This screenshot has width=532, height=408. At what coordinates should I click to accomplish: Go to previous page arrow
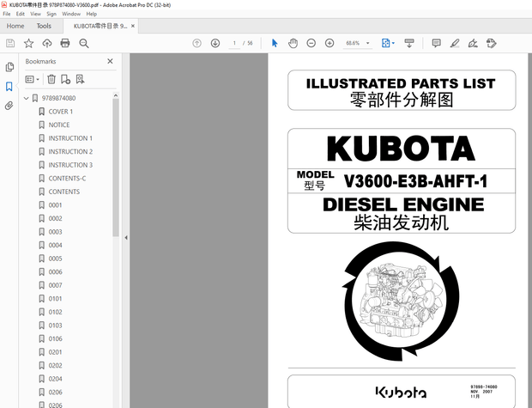coord(196,43)
